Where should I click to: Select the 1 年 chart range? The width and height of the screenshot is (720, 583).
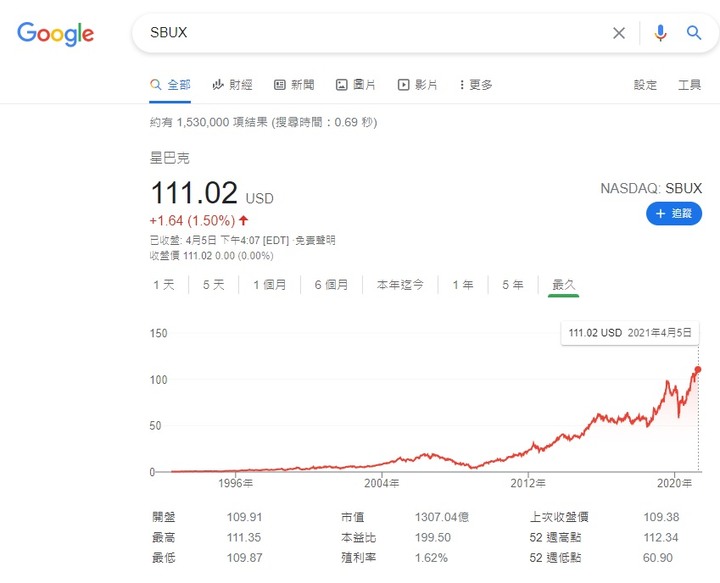(x=463, y=285)
